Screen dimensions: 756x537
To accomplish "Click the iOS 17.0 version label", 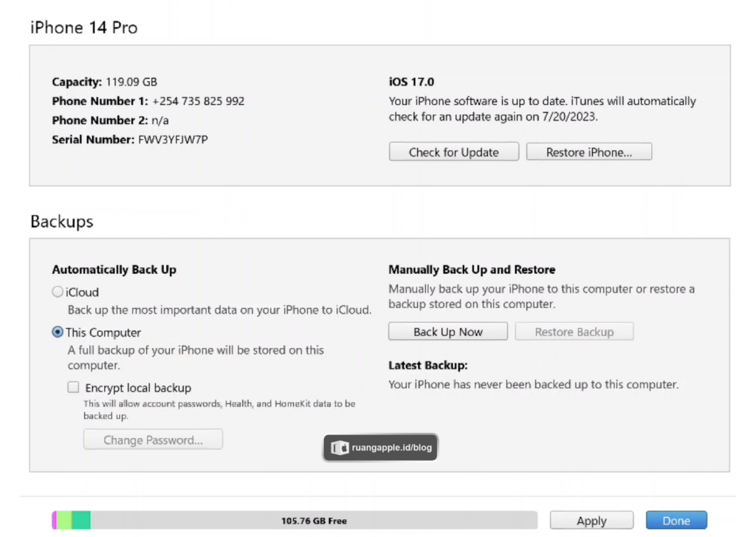I will pos(411,82).
